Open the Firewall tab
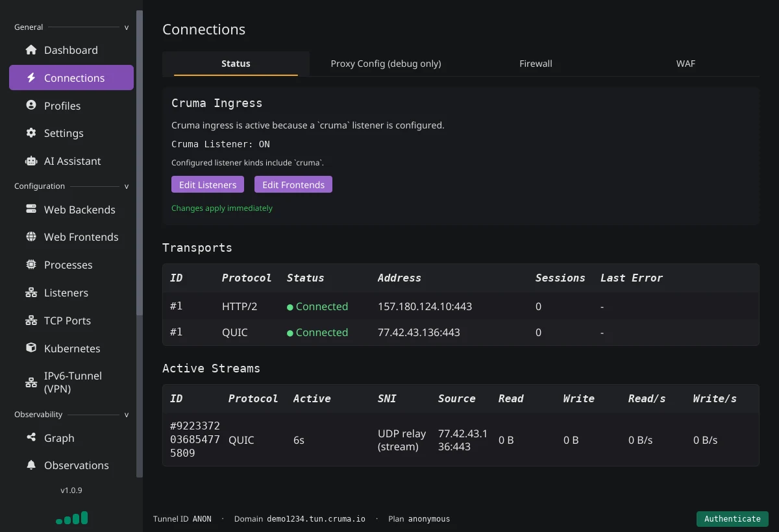The image size is (779, 532). coord(536,64)
